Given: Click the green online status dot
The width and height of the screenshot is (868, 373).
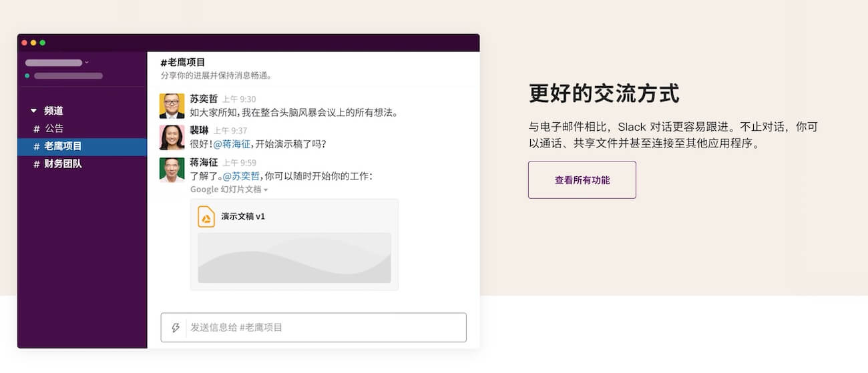Looking at the screenshot, I should 27,76.
